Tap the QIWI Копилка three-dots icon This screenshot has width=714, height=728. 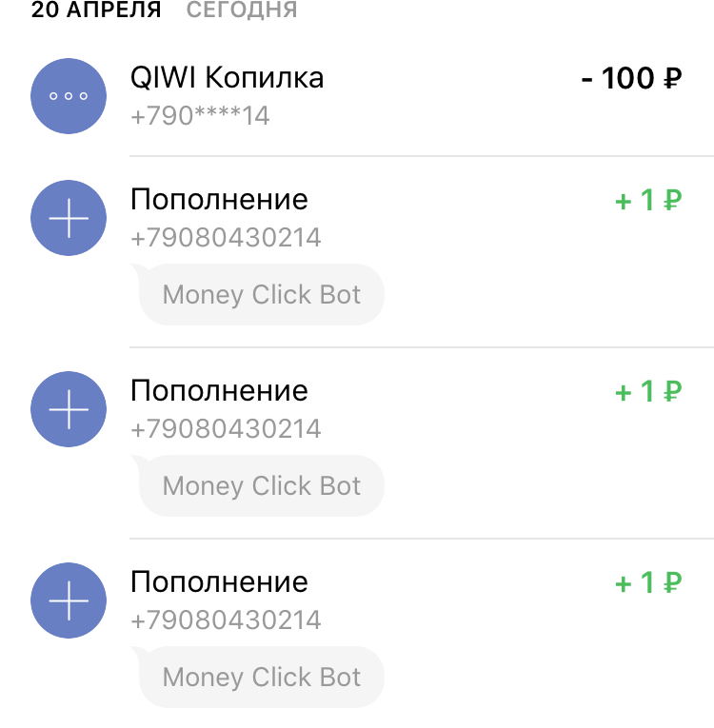(69, 95)
